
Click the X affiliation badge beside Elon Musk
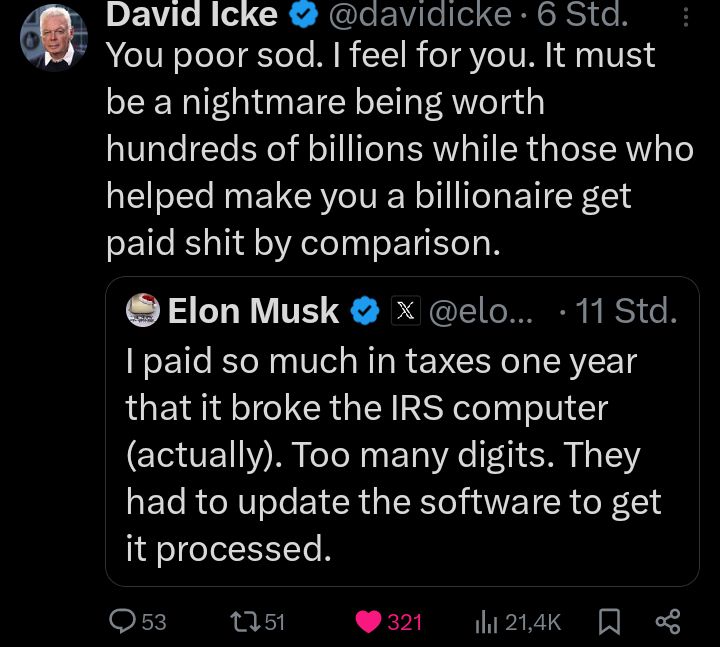point(404,312)
